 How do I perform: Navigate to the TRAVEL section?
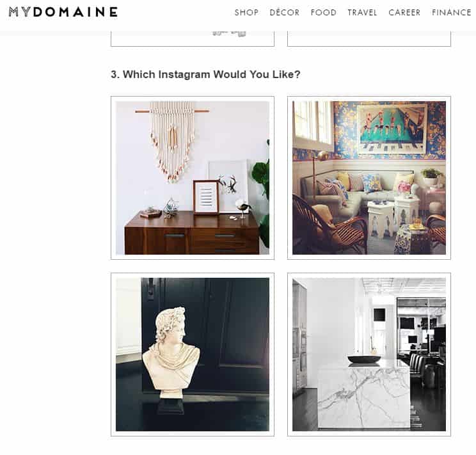(x=362, y=12)
